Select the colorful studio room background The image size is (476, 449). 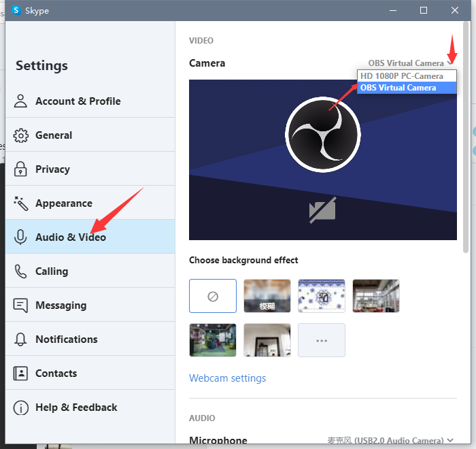pos(212,340)
